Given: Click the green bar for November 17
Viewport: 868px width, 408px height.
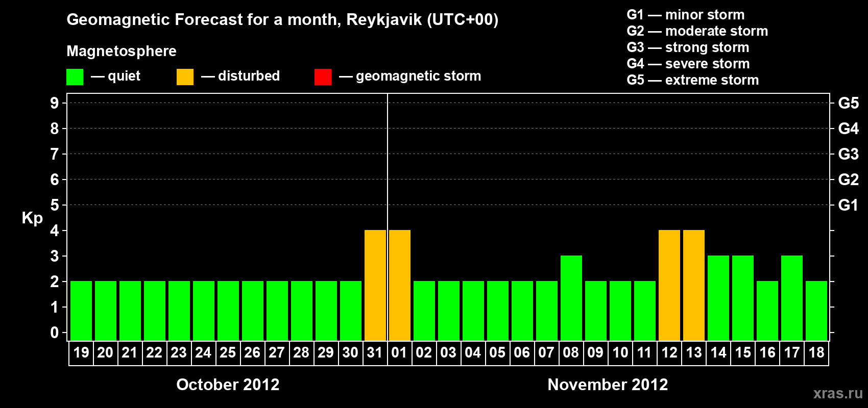Looking at the screenshot, I should [x=792, y=298].
